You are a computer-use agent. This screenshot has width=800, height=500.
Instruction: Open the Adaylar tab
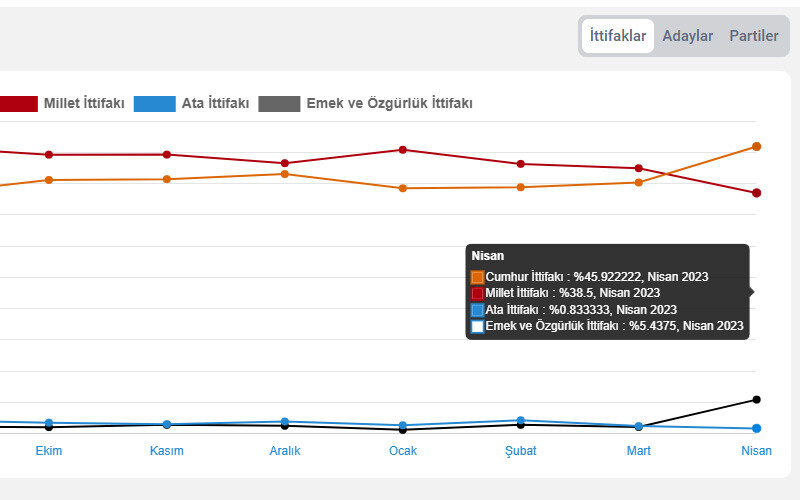[688, 36]
